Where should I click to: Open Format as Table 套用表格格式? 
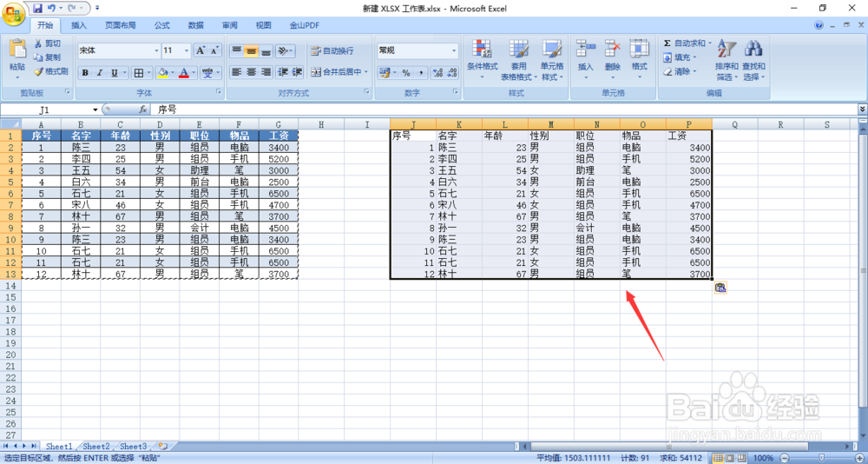[x=518, y=61]
